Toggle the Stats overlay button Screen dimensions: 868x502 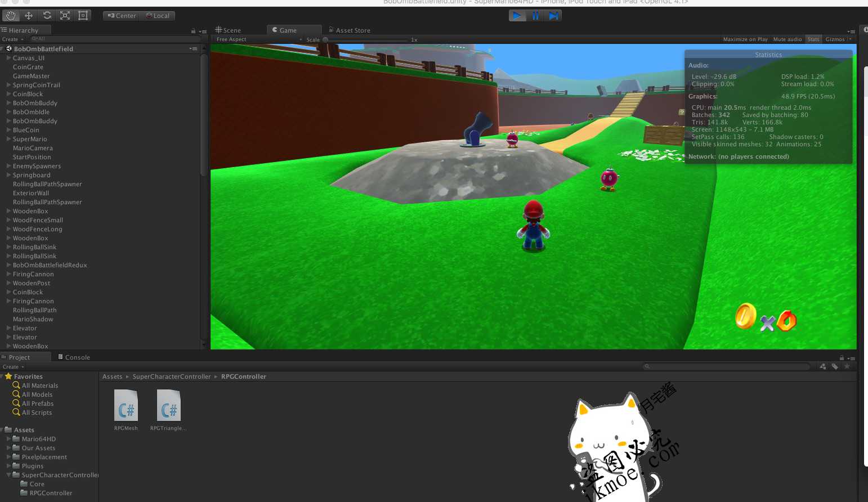coord(813,39)
